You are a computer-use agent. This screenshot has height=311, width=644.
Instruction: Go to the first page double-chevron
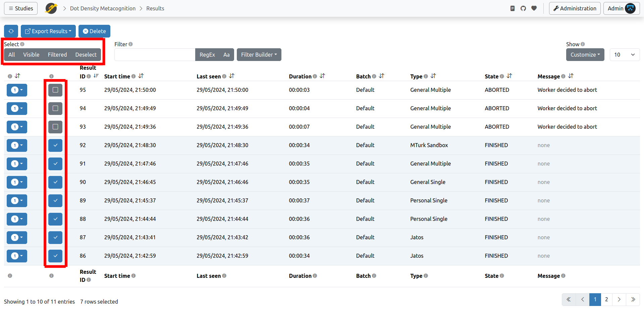[569, 299]
